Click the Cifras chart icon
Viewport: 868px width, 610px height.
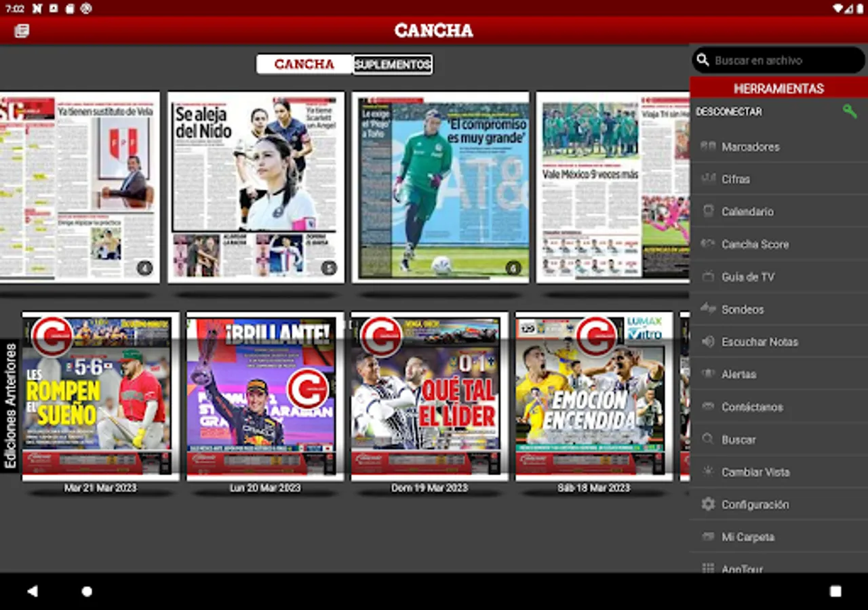coord(708,178)
